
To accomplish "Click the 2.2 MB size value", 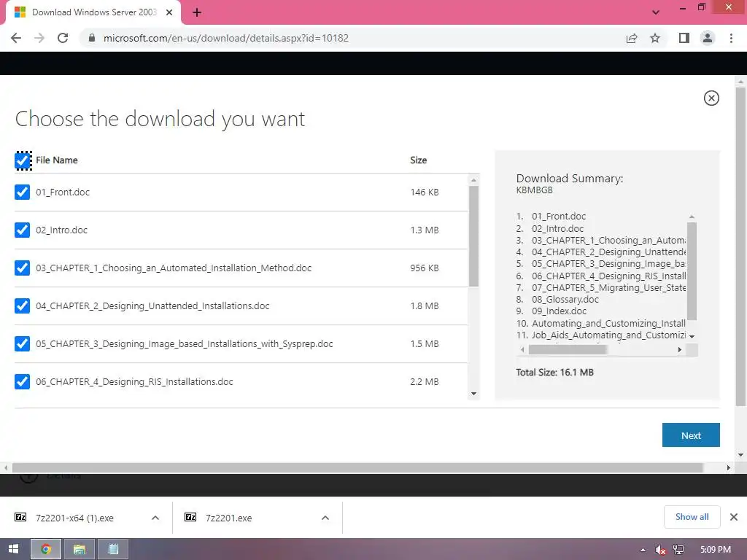I will (424, 381).
